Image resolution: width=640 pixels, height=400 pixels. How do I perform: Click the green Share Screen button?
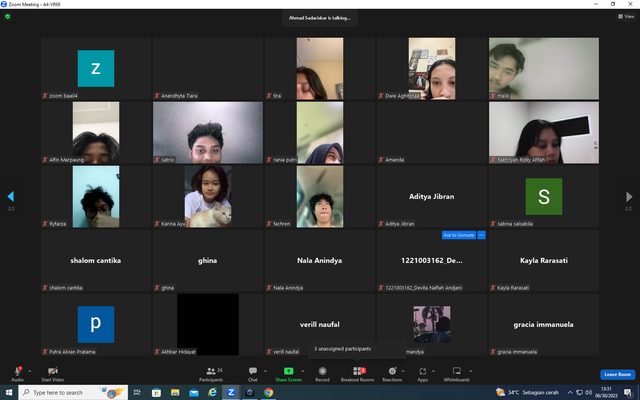(288, 374)
